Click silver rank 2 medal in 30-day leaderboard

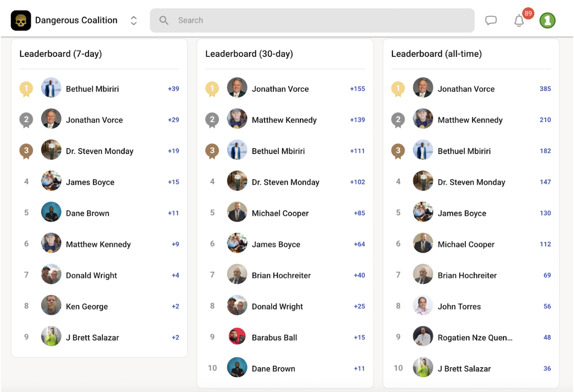(212, 120)
